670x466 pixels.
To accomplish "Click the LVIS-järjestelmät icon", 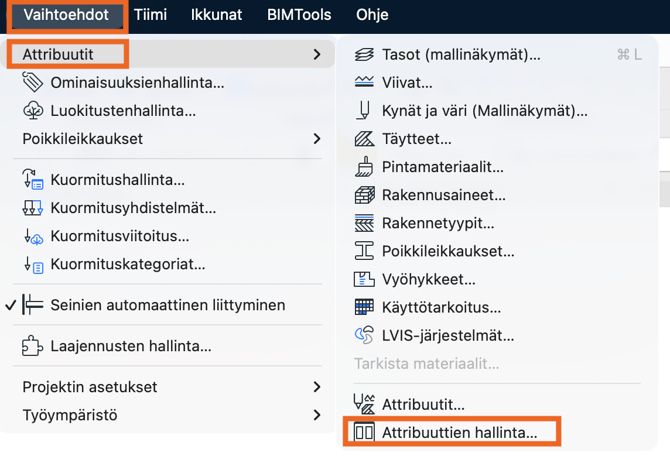I will (364, 335).
